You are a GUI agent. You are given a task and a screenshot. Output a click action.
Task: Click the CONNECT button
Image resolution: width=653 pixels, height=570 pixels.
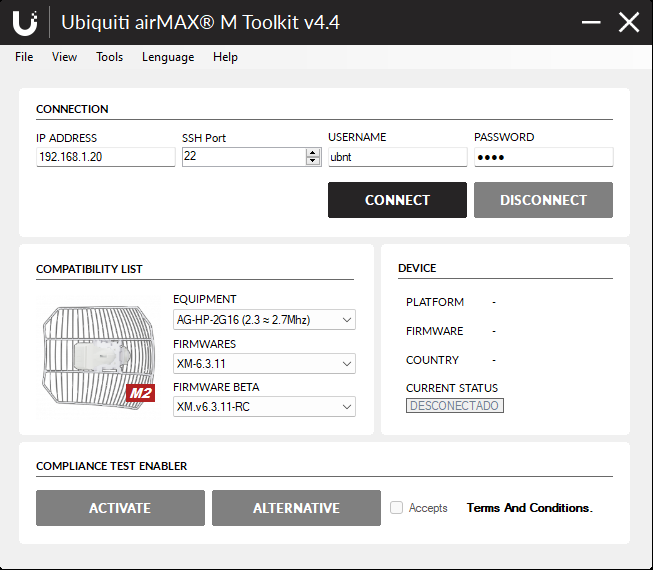pos(397,200)
